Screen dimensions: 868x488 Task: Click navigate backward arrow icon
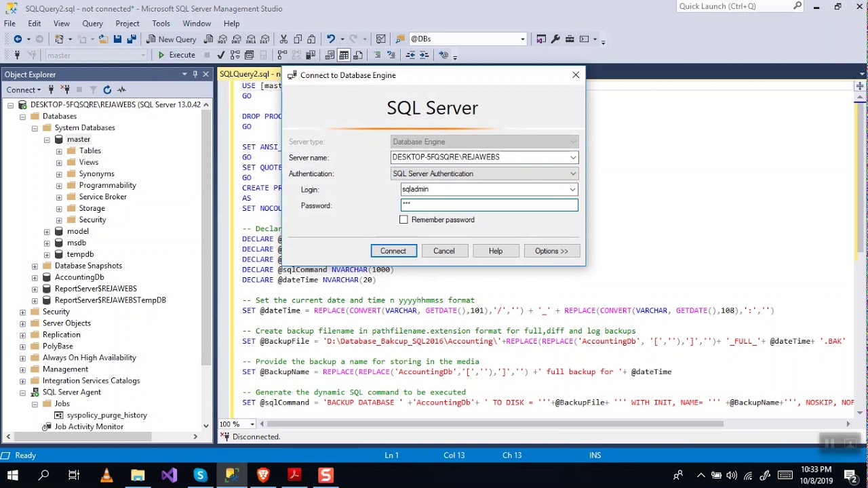(18, 39)
